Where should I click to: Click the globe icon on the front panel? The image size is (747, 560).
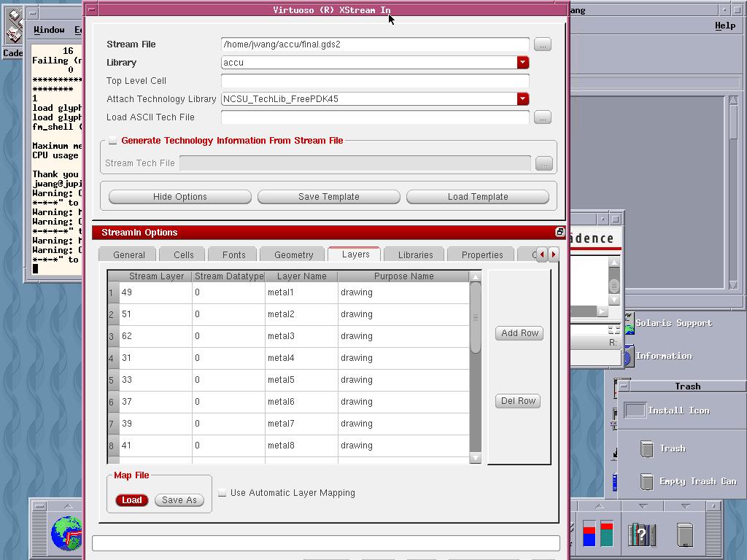pos(66,532)
